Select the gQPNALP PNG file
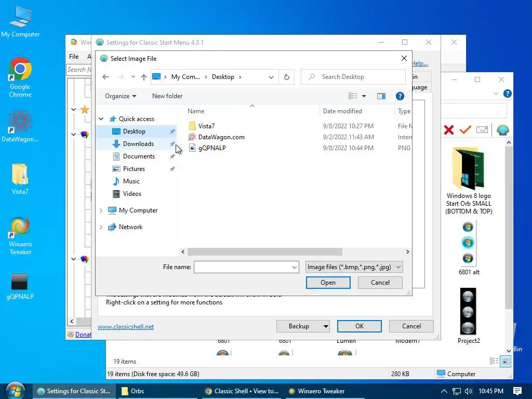This screenshot has height=399, width=532. (212, 148)
